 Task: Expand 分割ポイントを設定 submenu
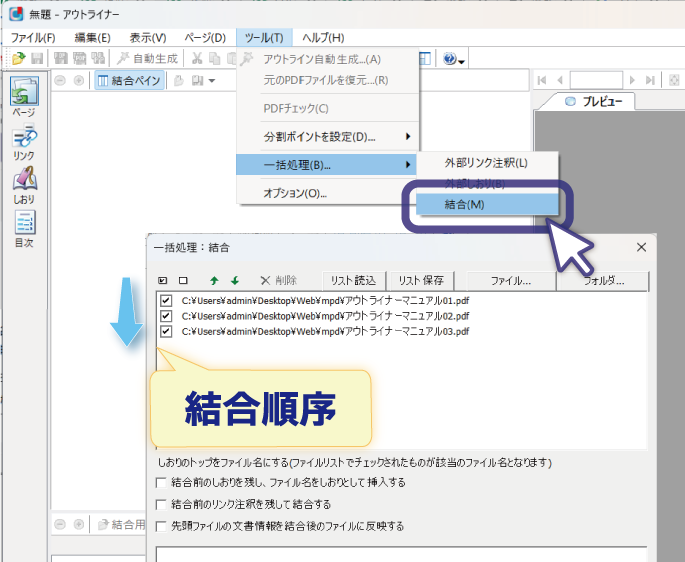(x=407, y=136)
